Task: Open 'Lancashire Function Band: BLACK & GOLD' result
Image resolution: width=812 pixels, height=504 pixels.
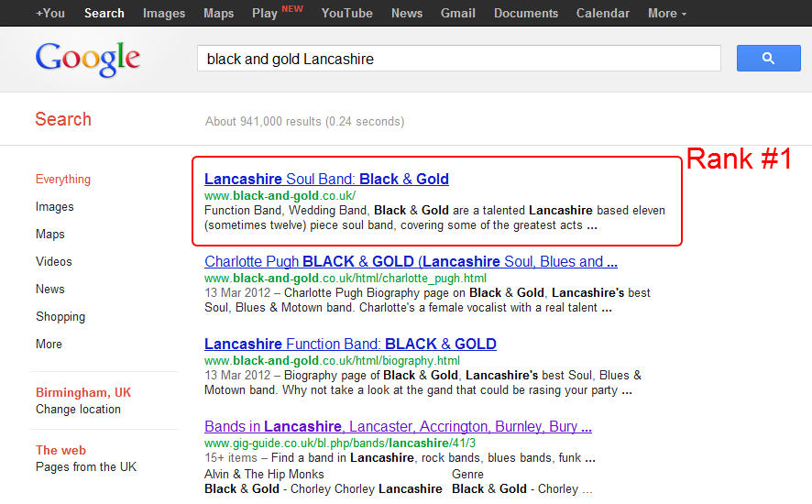Action: [350, 344]
